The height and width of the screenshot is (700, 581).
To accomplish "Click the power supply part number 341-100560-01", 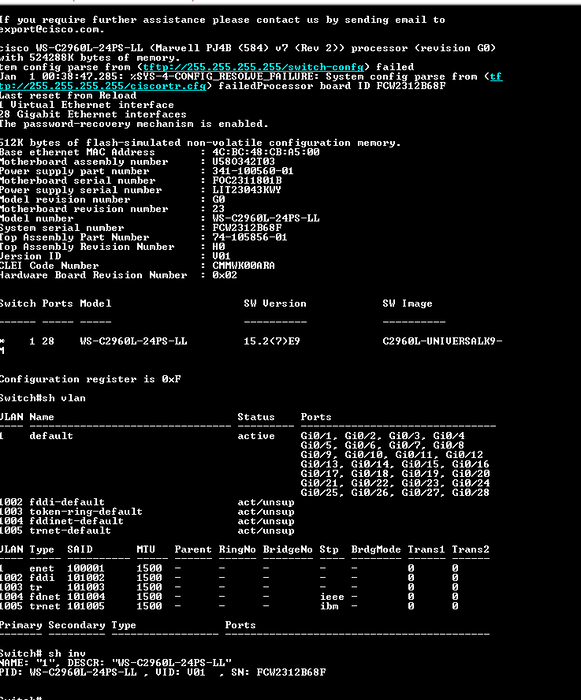I will [x=253, y=171].
